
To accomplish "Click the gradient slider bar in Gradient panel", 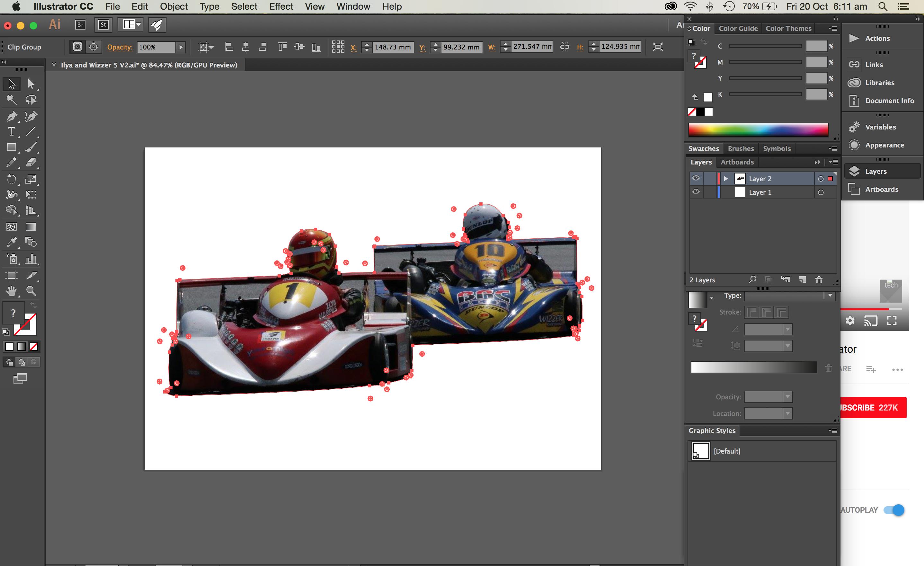I will (x=754, y=367).
